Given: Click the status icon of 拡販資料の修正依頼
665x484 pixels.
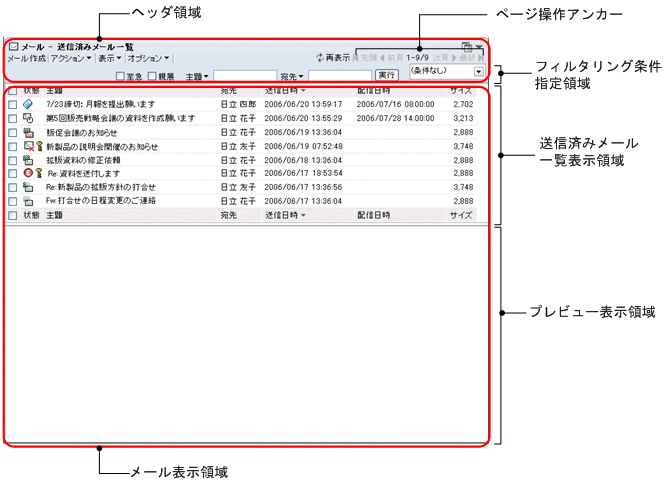Looking at the screenshot, I should tap(28, 160).
